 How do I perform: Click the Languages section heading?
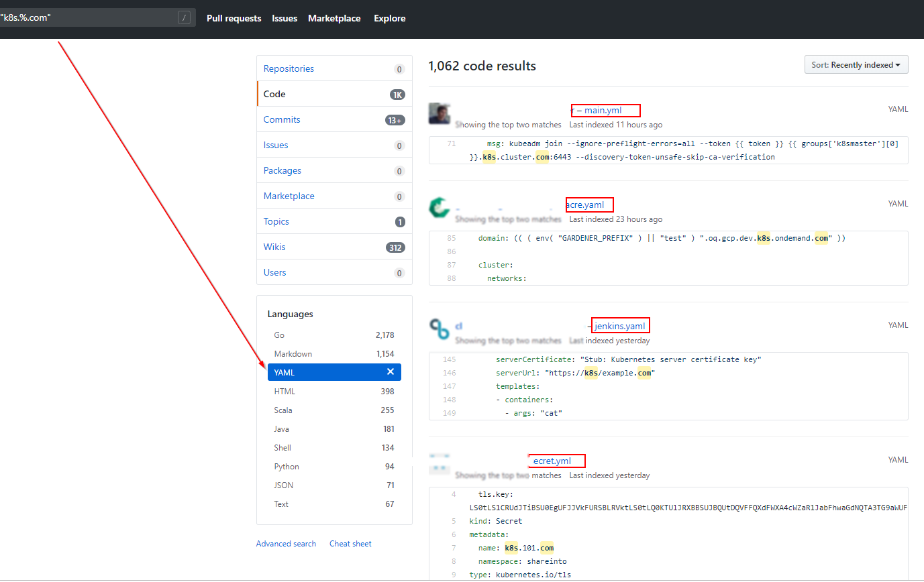tap(291, 314)
